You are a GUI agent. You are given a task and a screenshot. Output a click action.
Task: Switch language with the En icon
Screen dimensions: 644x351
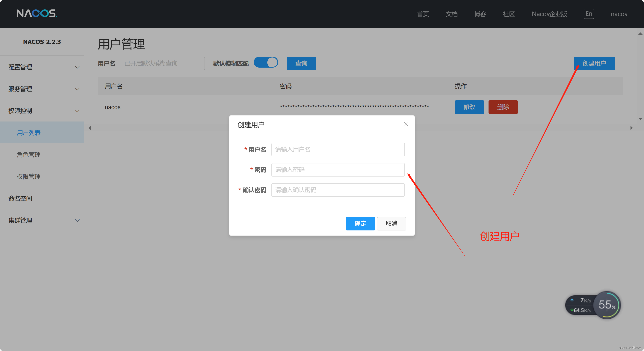pyautogui.click(x=589, y=14)
